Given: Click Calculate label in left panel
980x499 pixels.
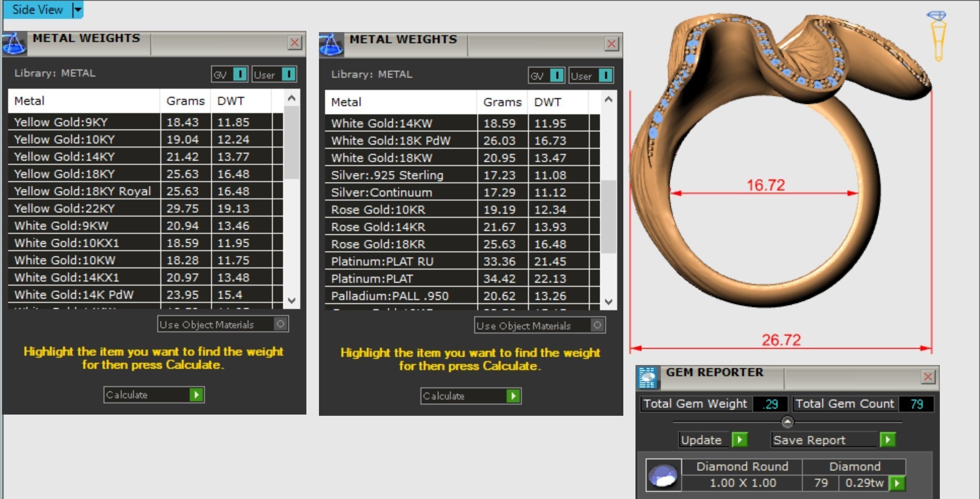Looking at the screenshot, I should (127, 395).
